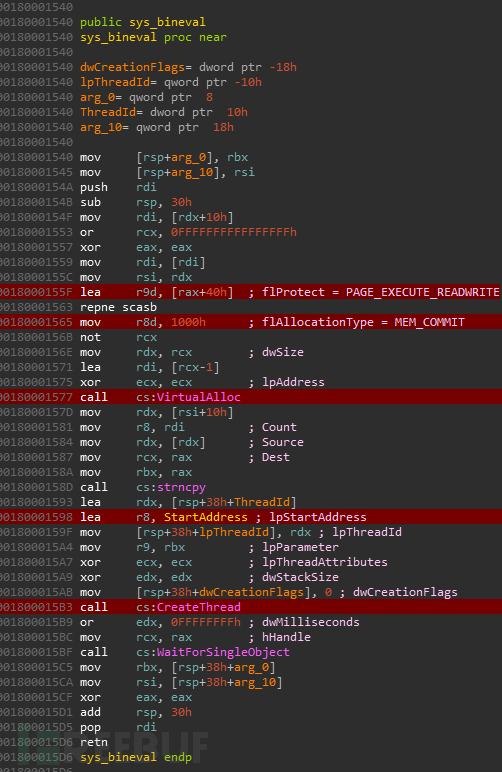
Task: Select dwCreationFlags variable definition
Action: [x=188, y=67]
